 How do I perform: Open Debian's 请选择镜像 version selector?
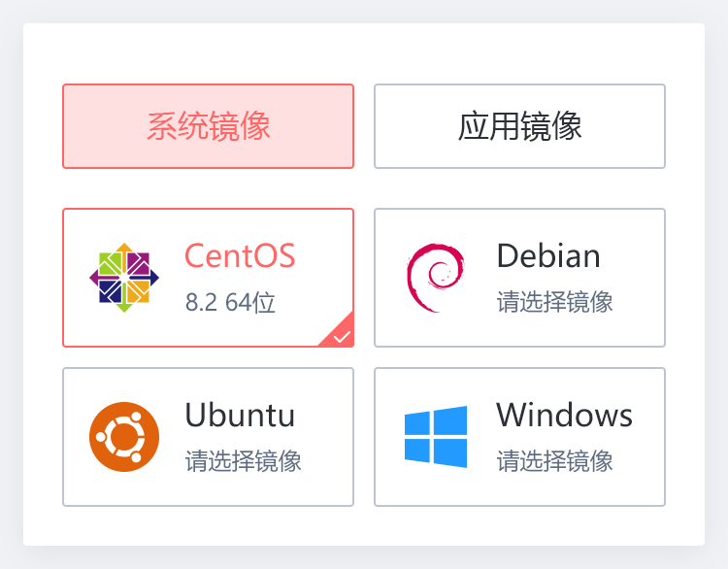[x=555, y=302]
